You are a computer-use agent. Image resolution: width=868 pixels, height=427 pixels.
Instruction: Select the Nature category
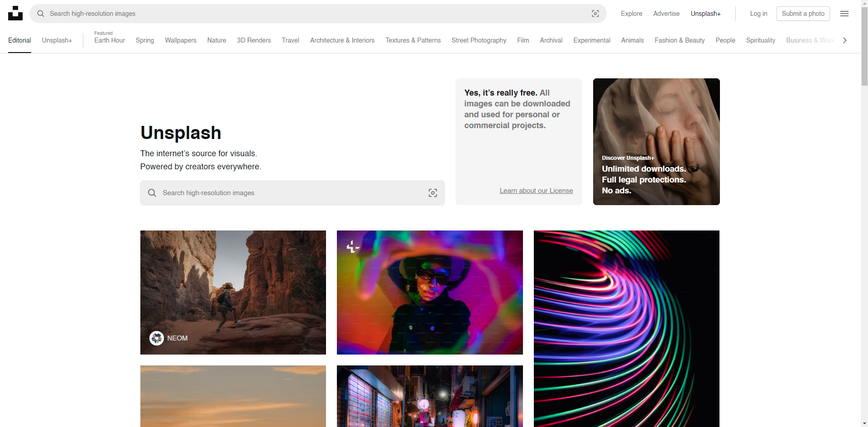pos(216,40)
